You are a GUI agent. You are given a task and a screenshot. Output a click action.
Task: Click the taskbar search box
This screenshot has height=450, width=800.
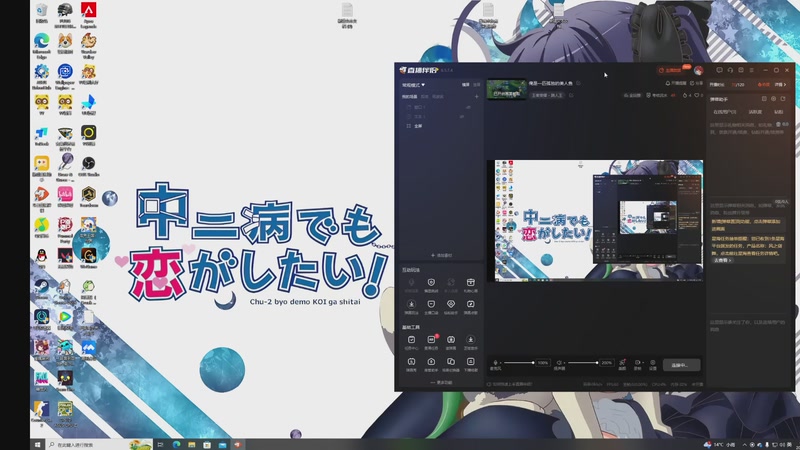[98, 444]
